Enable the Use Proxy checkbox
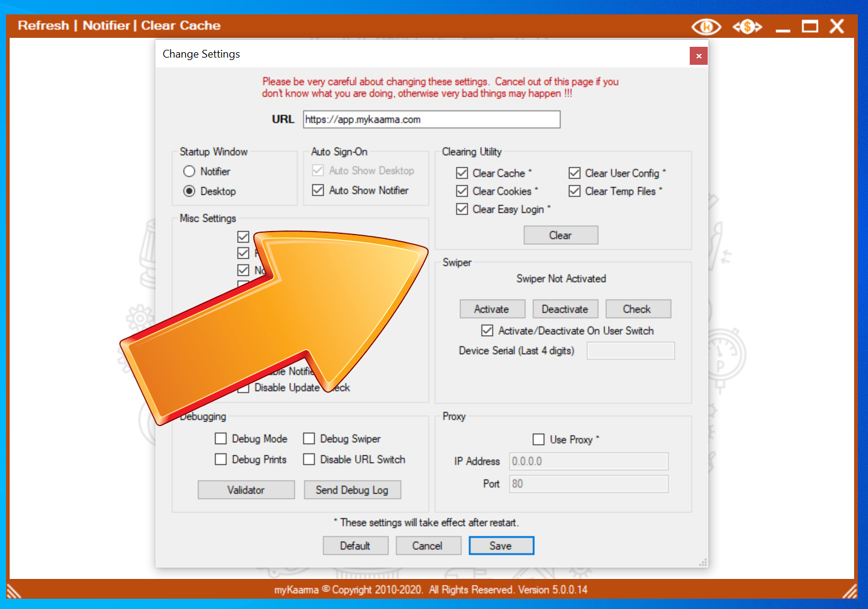 (x=539, y=440)
